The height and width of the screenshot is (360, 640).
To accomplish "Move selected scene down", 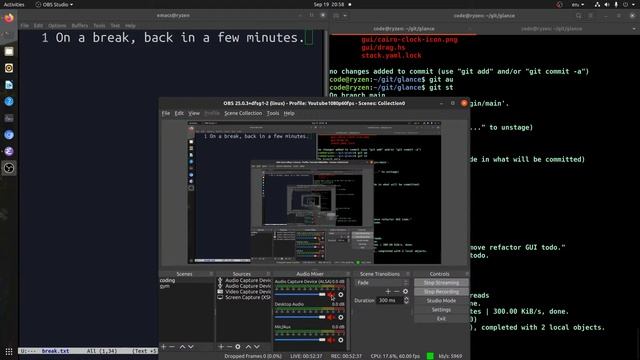I will coord(191,347).
